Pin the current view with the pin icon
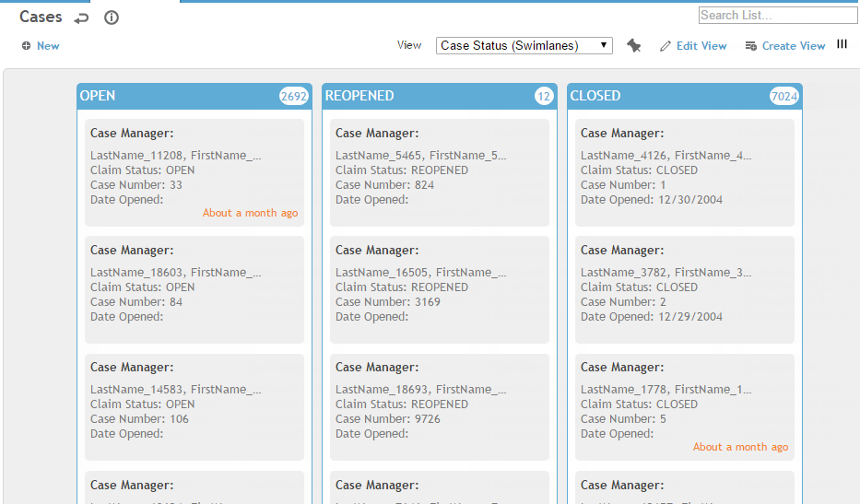860x504 pixels. (633, 45)
